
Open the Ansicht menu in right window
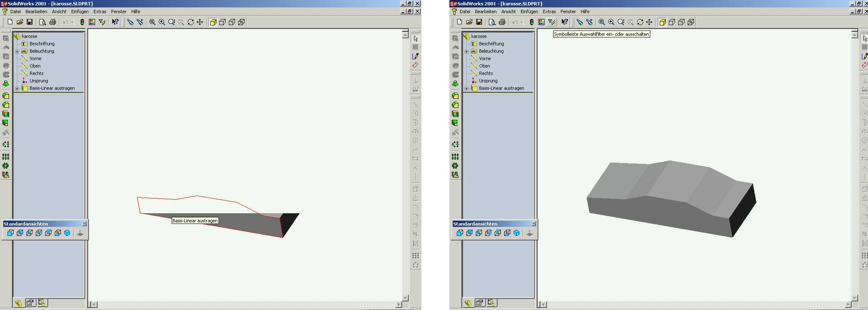(509, 12)
